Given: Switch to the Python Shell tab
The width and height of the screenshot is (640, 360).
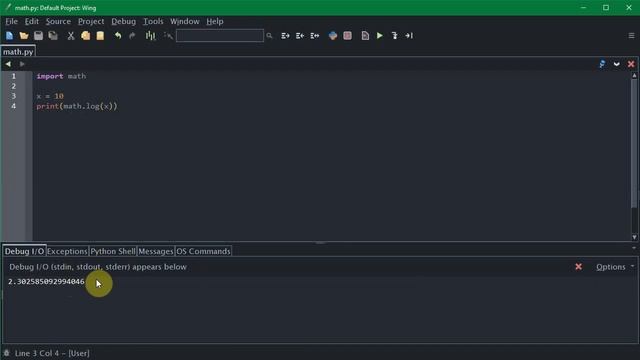Looking at the screenshot, I should 113,251.
